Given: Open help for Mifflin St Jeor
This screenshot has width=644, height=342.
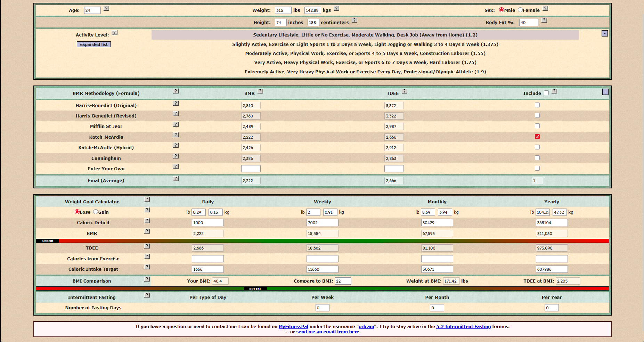Looking at the screenshot, I should tap(176, 124).
